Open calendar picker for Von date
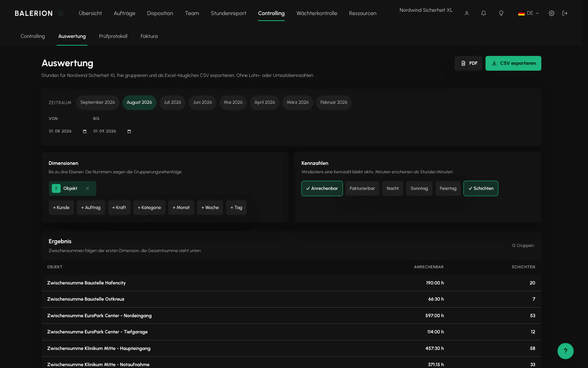The height and width of the screenshot is (368, 588). pyautogui.click(x=85, y=131)
